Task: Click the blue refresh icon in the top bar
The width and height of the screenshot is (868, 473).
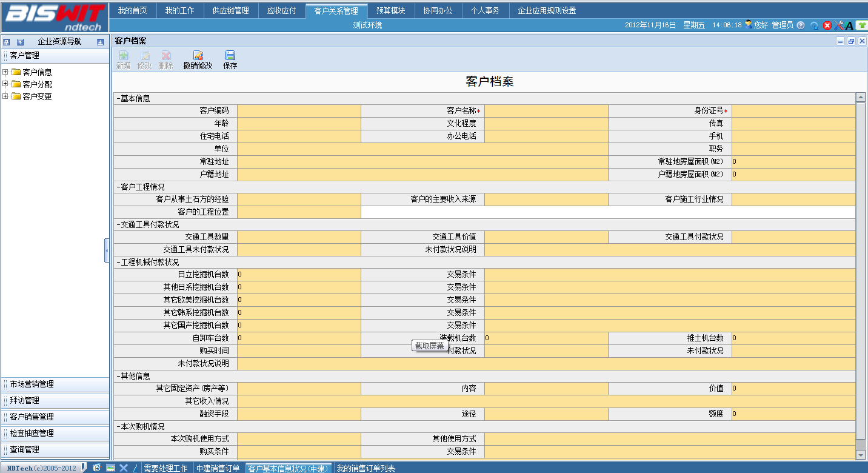Action: tap(815, 25)
